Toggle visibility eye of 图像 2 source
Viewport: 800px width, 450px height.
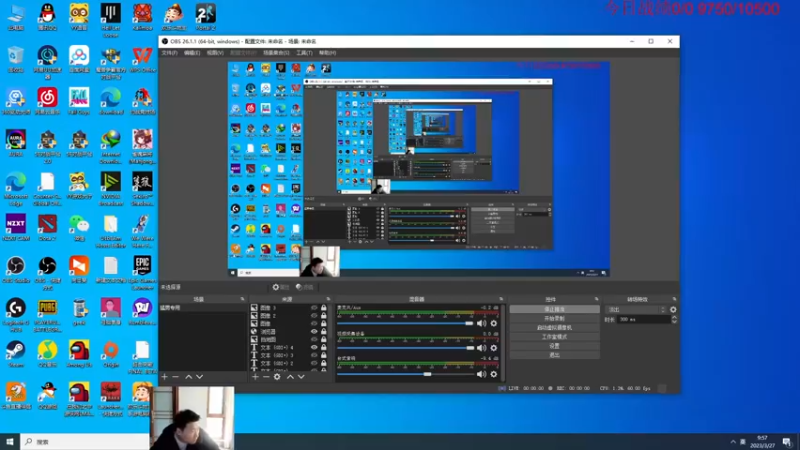point(314,316)
